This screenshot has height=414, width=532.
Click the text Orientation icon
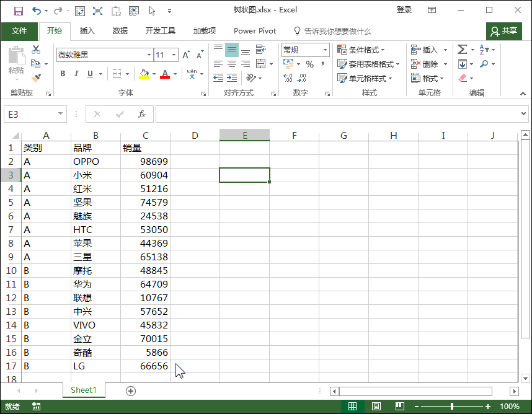(x=251, y=78)
